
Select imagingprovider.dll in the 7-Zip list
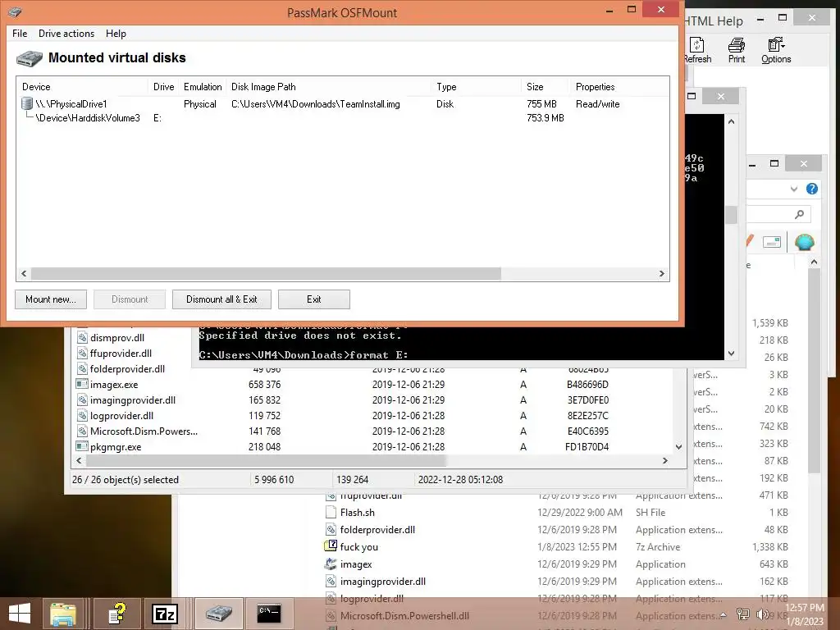[132, 400]
